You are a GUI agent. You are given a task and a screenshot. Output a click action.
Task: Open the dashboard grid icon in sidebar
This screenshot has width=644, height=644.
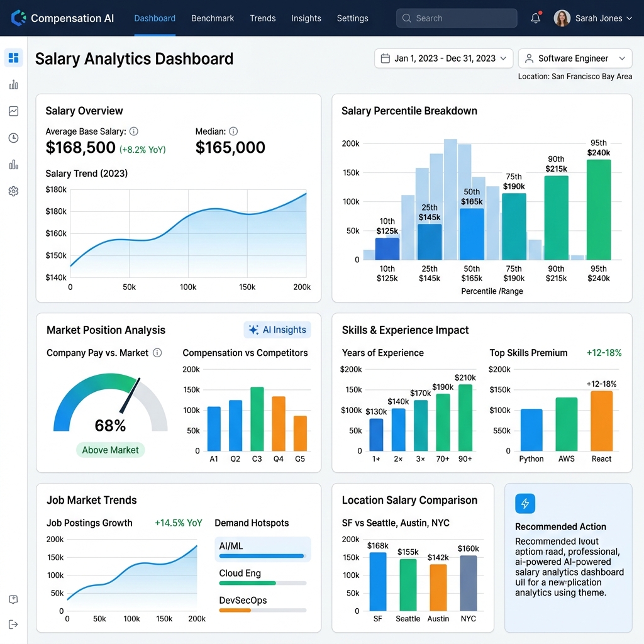click(x=14, y=57)
